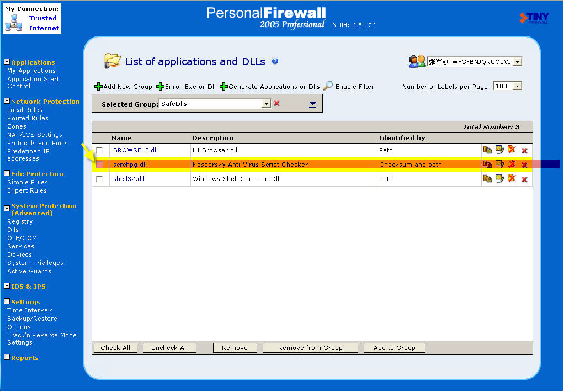Click the red X delete icon for shell32.dll
Viewport: 564px width, 392px height.
tap(524, 179)
